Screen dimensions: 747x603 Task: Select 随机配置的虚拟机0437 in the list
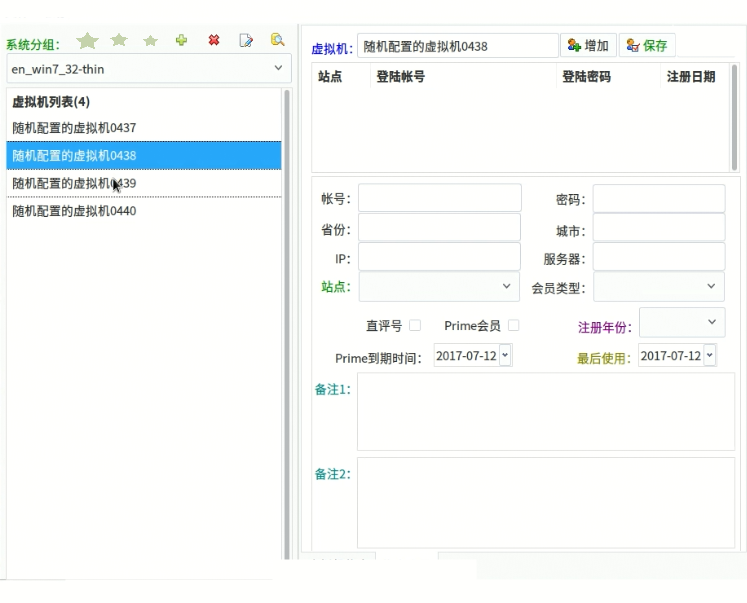pos(75,128)
